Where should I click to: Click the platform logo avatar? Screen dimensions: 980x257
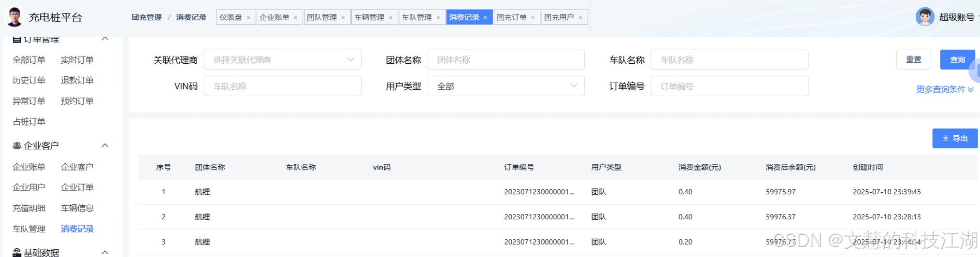click(x=14, y=17)
